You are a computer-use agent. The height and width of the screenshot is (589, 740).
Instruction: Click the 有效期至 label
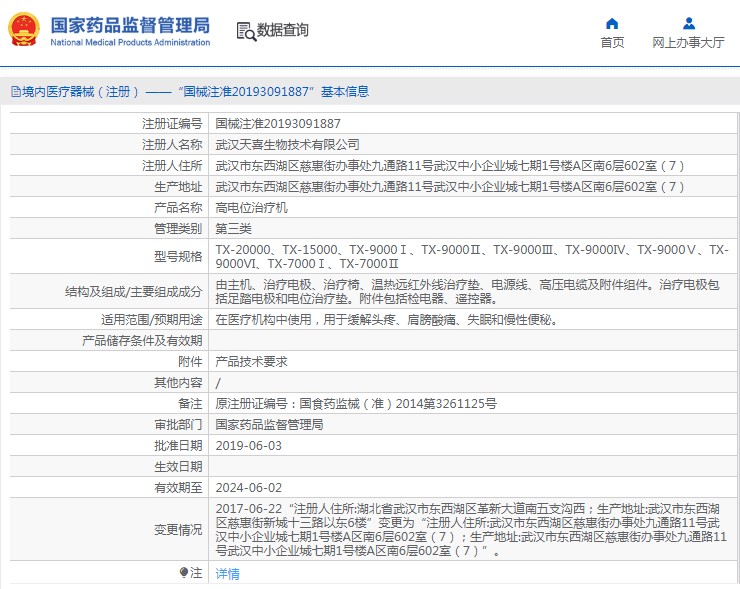coord(178,488)
